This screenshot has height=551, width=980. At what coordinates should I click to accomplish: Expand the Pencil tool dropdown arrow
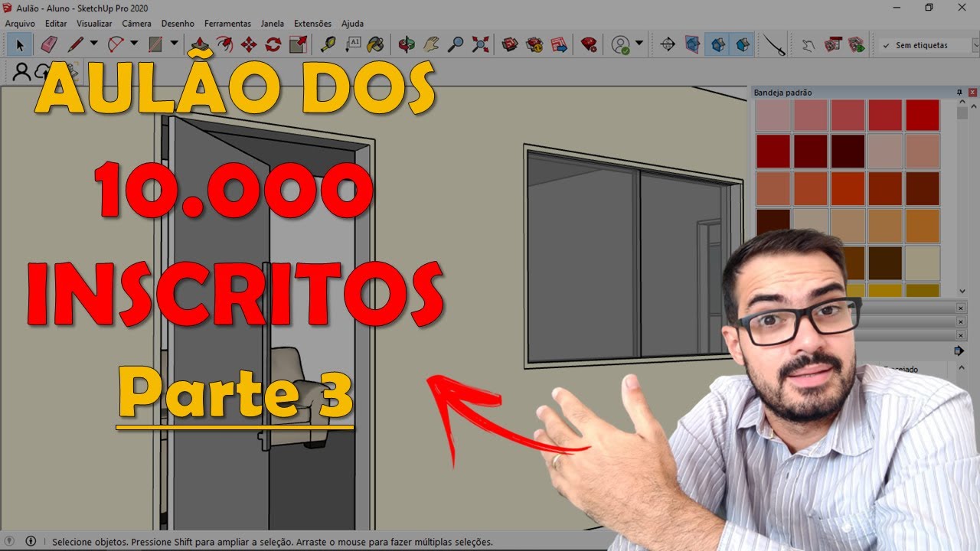pyautogui.click(x=94, y=44)
